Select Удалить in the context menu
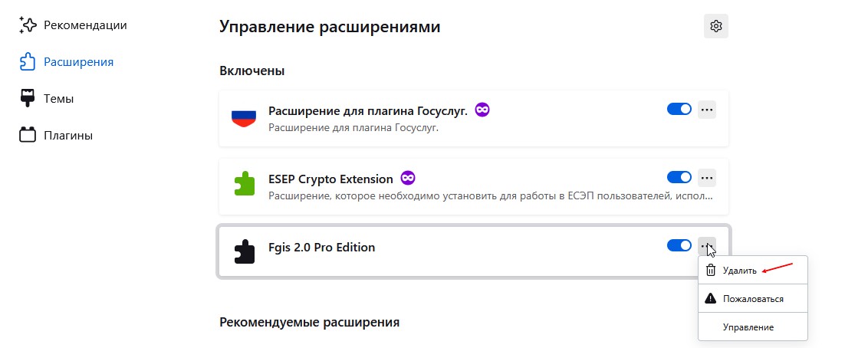This screenshot has height=348, width=868. (739, 271)
